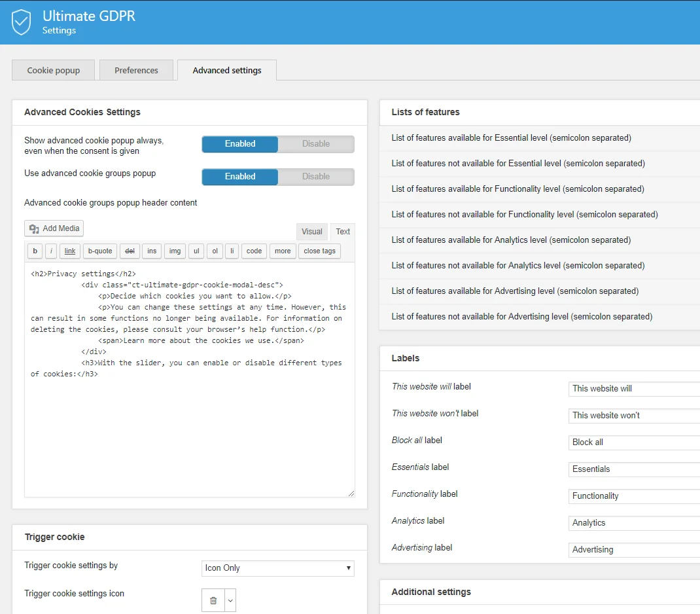Image resolution: width=700 pixels, height=614 pixels.
Task: Start an ordered list with the ol icon
Action: tap(215, 251)
